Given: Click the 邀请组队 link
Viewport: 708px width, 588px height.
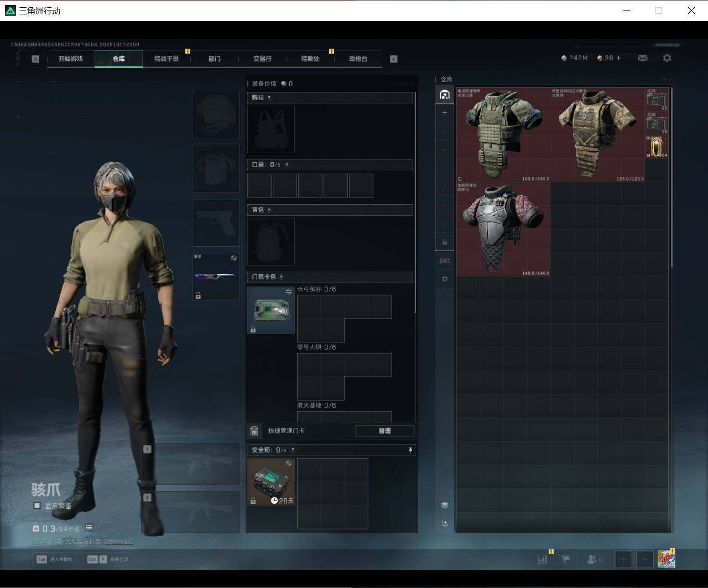Looking at the screenshot, I should [119, 542].
